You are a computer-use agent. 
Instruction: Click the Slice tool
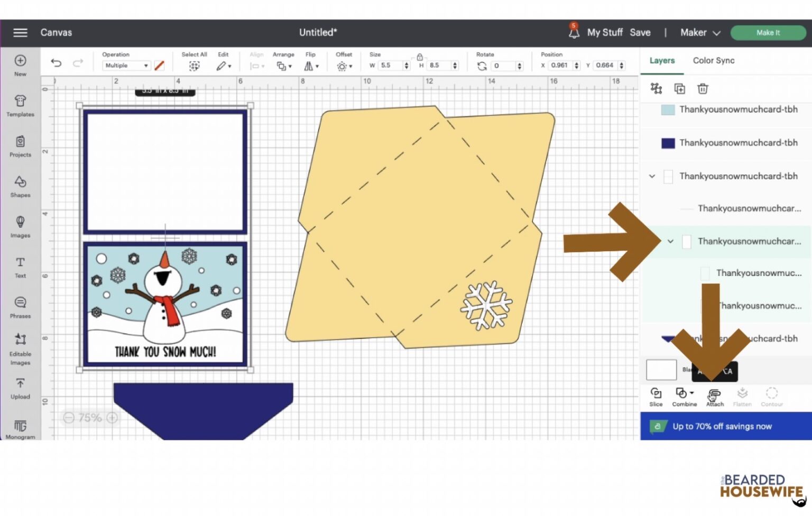(x=656, y=396)
